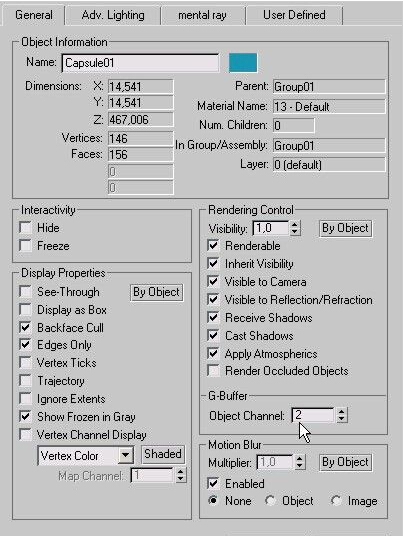This screenshot has height=536, width=404.
Task: Enable the Hide checkbox
Action: (x=26, y=228)
